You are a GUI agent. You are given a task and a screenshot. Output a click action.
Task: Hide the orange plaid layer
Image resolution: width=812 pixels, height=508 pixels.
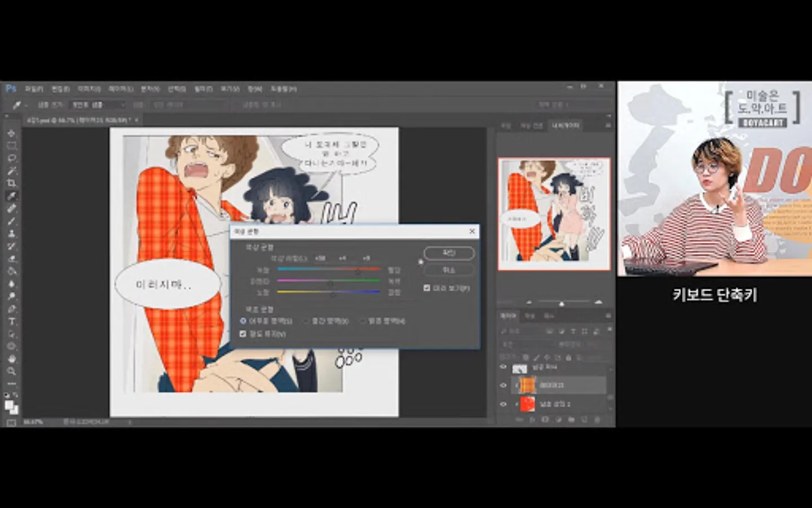pyautogui.click(x=504, y=386)
